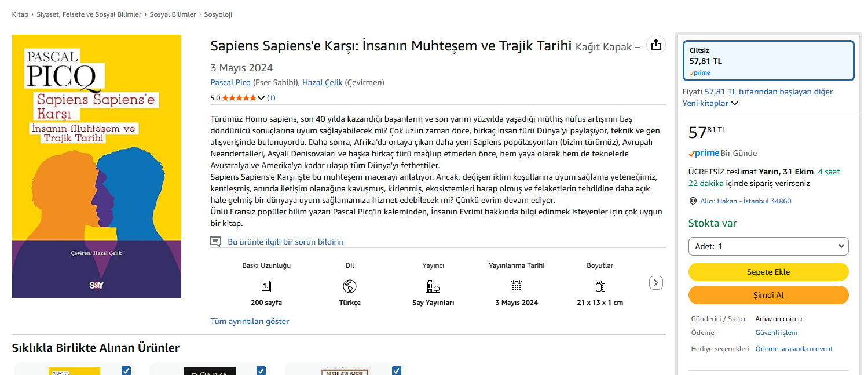Open the Sosyoloji breadcrumb category
The image size is (868, 375).
tap(218, 14)
